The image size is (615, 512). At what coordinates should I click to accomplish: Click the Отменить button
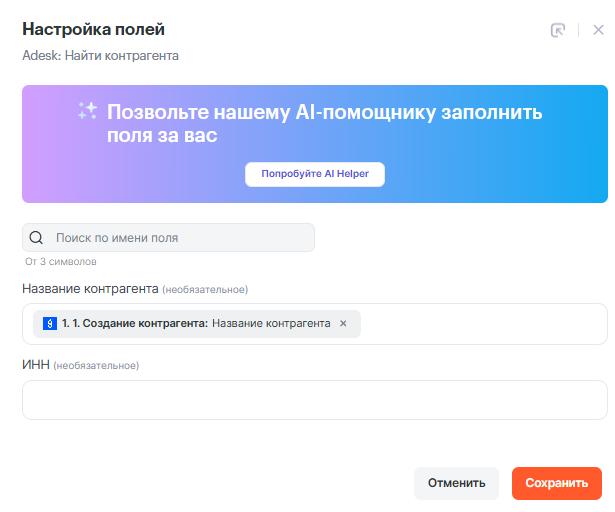coord(456,483)
